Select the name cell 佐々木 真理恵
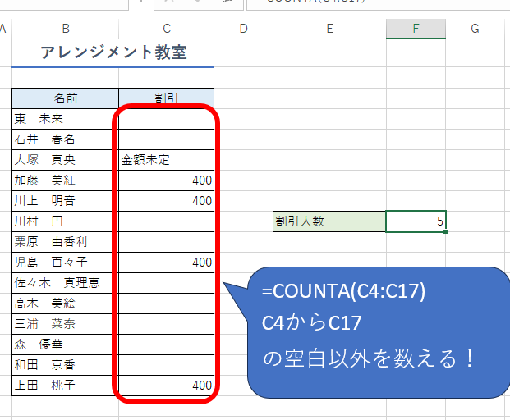Image resolution: width=510 pixels, height=420 pixels. pyautogui.click(x=65, y=283)
